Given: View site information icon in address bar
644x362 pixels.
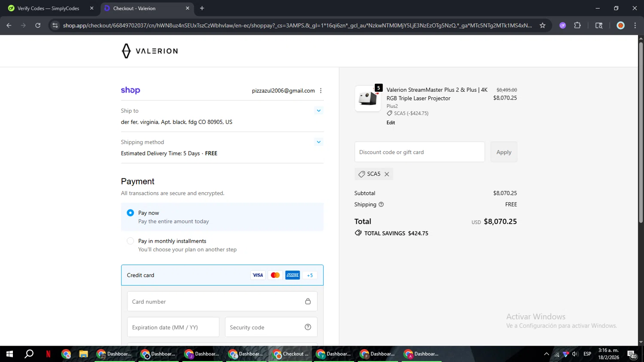Looking at the screenshot, I should tap(55, 25).
